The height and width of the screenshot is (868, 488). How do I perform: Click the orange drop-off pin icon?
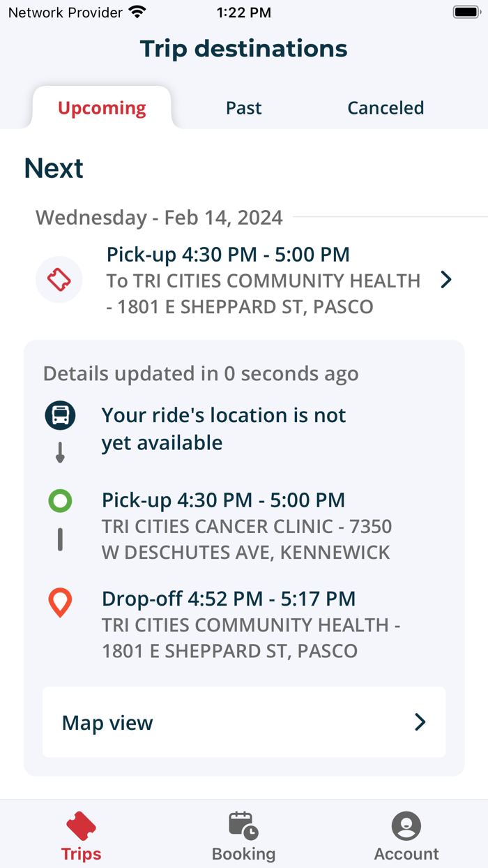pos(60,601)
